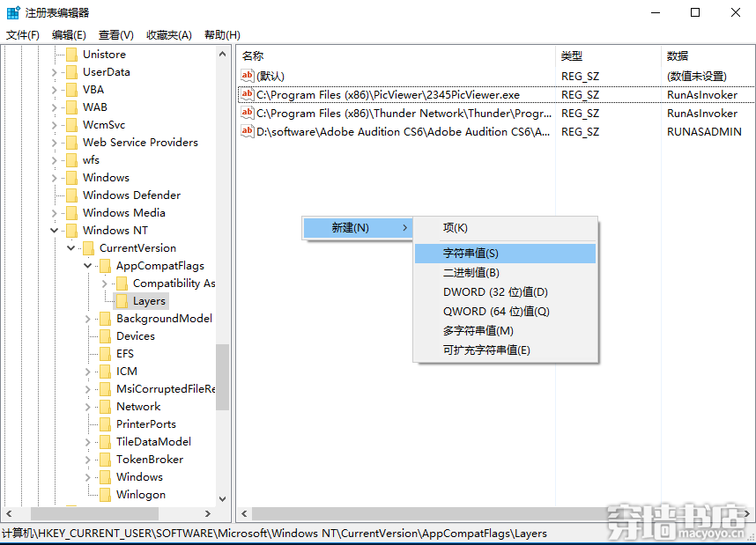Expand the Network tree node

[88, 407]
